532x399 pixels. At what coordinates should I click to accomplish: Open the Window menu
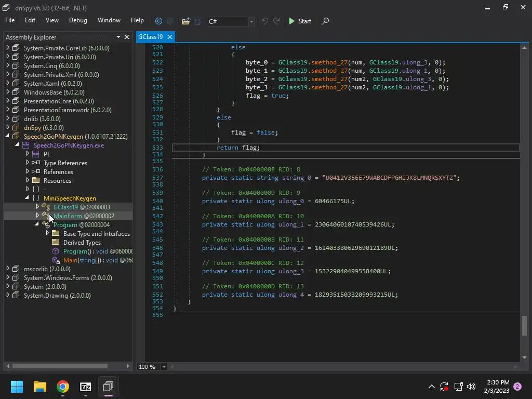(x=109, y=20)
